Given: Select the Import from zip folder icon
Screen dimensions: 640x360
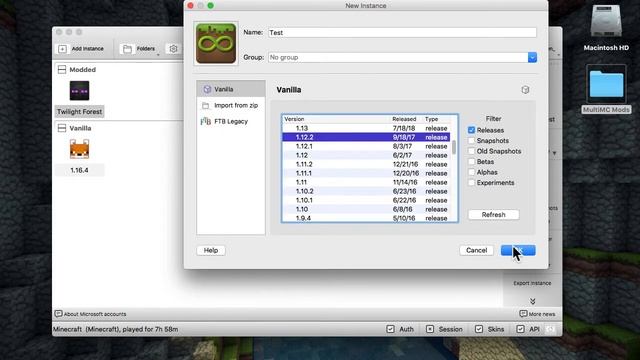Looking at the screenshot, I should tap(206, 105).
